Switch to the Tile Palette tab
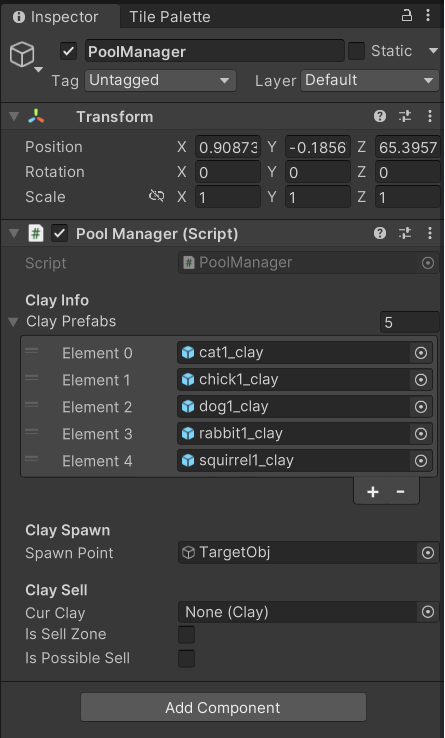Viewport: 445px width, 738px height. click(170, 17)
